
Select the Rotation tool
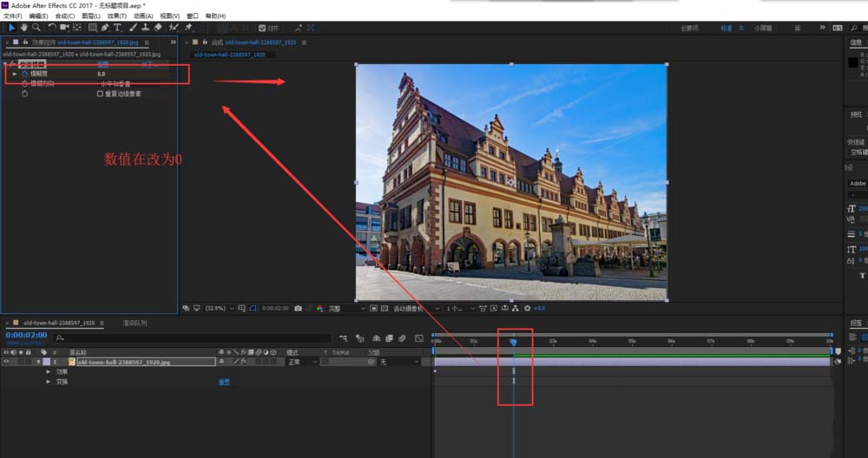pos(51,28)
